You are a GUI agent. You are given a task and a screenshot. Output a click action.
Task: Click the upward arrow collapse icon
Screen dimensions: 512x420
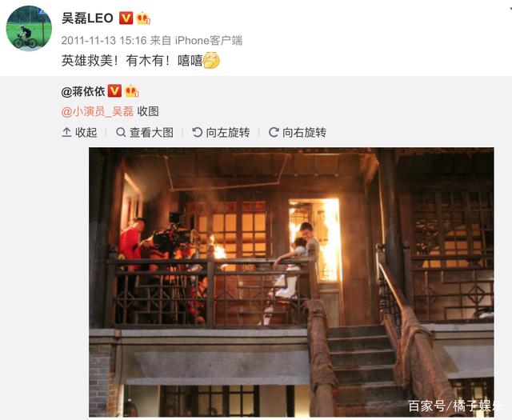(x=66, y=132)
